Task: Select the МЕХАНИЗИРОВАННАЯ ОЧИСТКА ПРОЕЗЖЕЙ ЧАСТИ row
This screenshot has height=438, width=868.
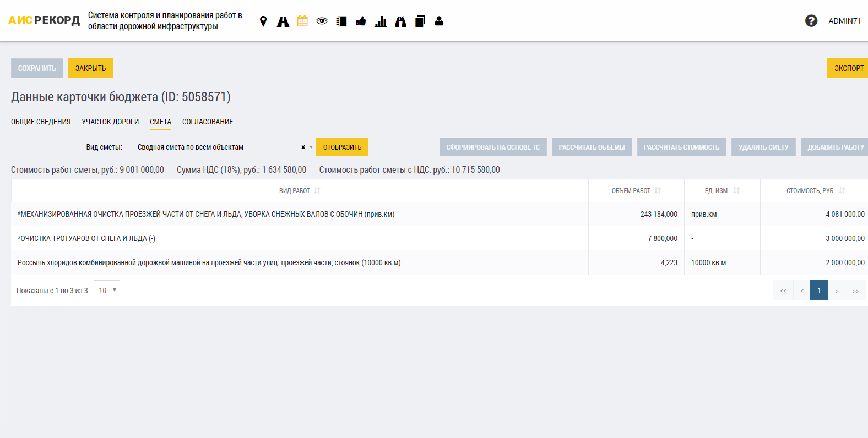Action: (x=438, y=215)
